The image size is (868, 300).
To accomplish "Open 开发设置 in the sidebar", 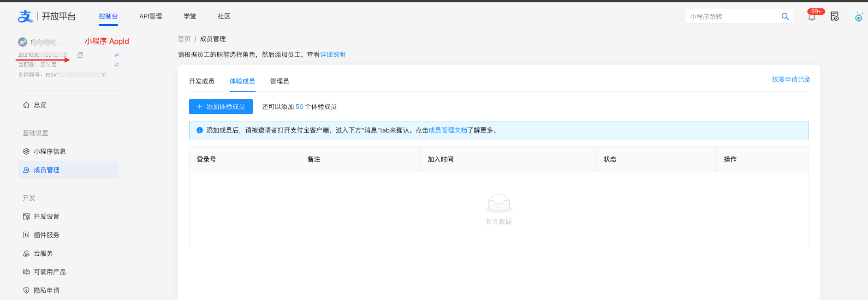I will coord(47,216).
